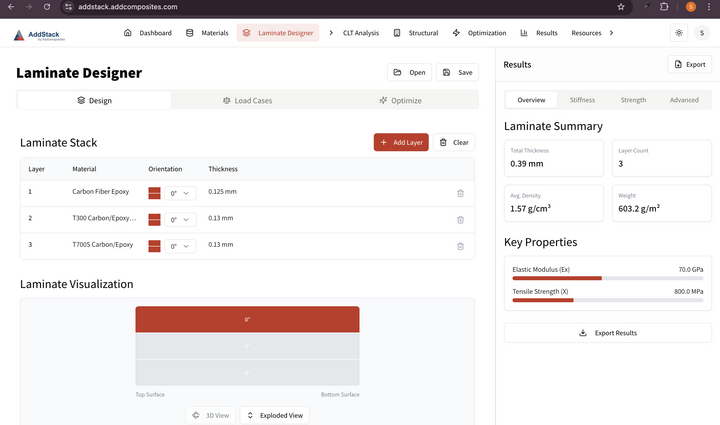Open Results nav page
This screenshot has height=425, width=720.
(539, 33)
